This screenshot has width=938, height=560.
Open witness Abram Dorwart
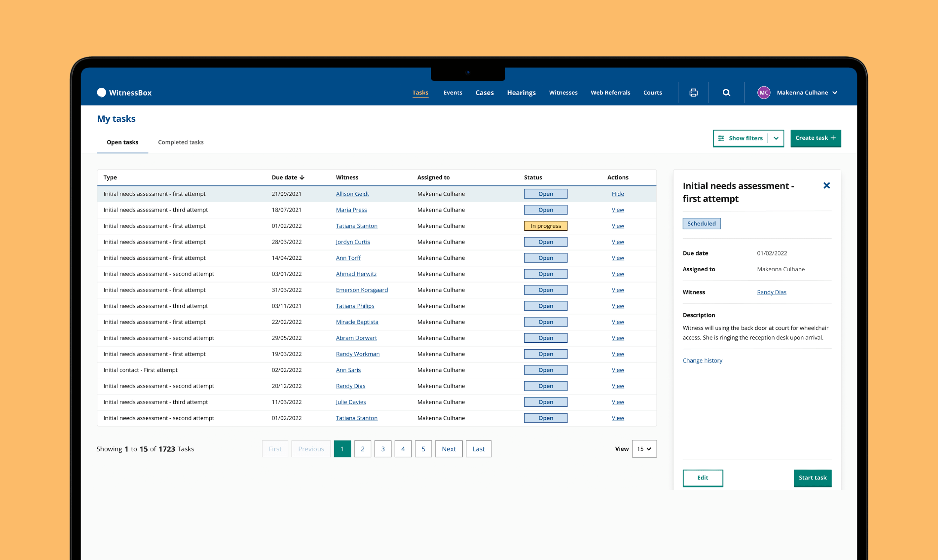[x=356, y=338]
